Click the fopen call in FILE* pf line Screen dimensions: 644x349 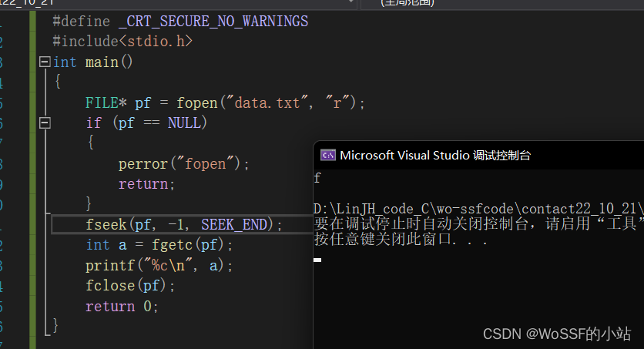[x=196, y=102]
